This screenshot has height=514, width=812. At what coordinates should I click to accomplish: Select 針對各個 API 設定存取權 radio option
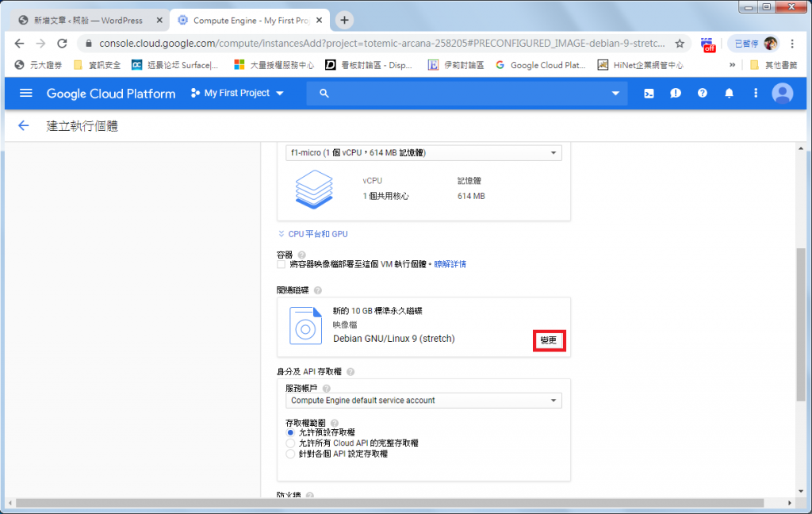(290, 455)
